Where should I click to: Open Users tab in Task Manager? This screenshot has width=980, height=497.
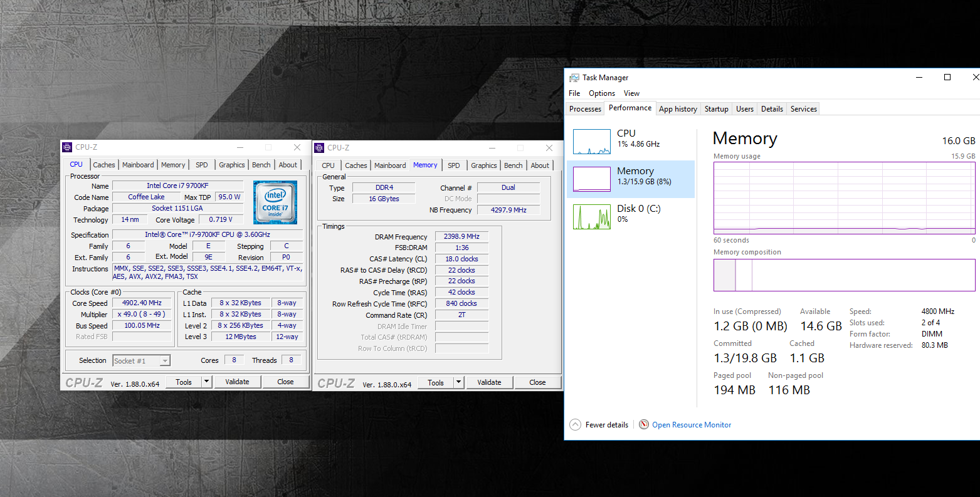(745, 109)
